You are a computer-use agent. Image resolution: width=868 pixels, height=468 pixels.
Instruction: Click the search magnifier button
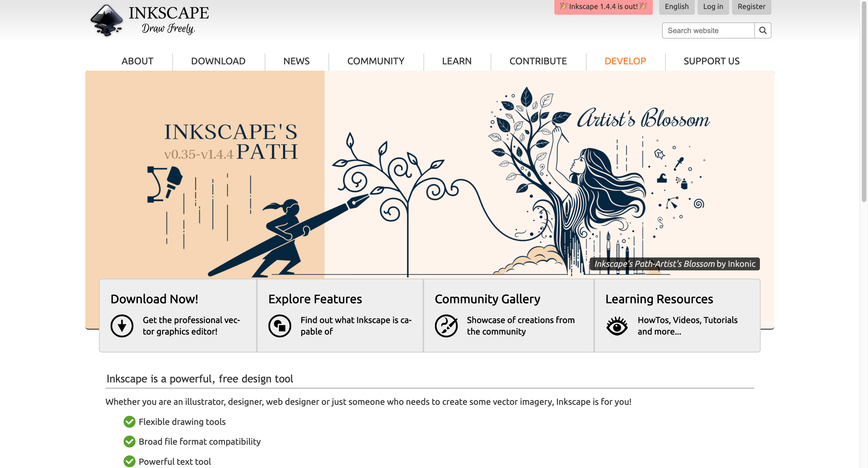coord(762,30)
